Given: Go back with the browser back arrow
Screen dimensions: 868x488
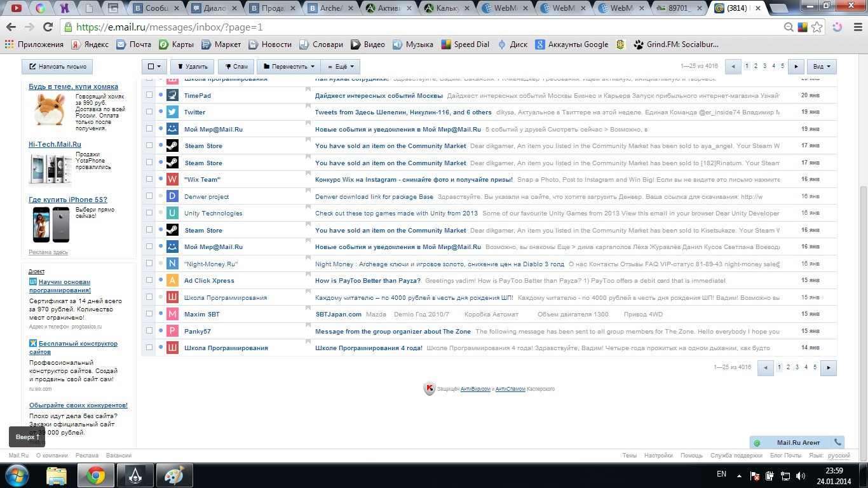Looking at the screenshot, I should [x=11, y=27].
